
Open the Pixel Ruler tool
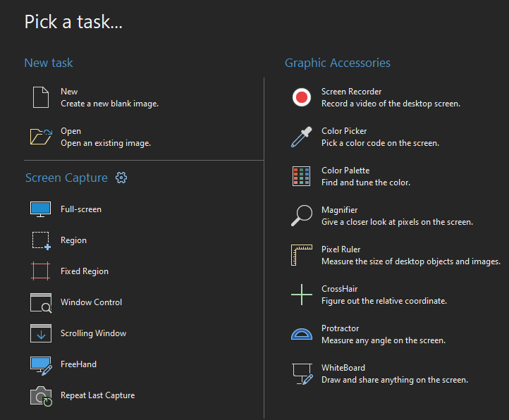[302, 255]
